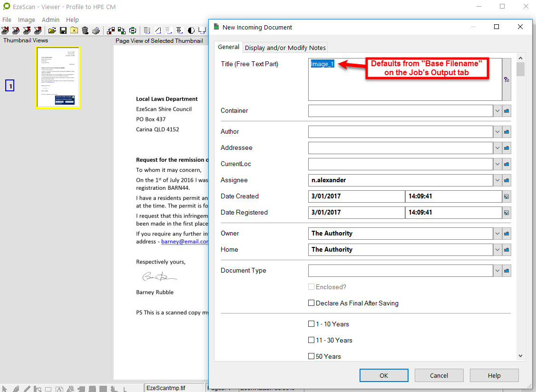Open the Assignee dropdown arrow
The image size is (536, 392).
497,180
